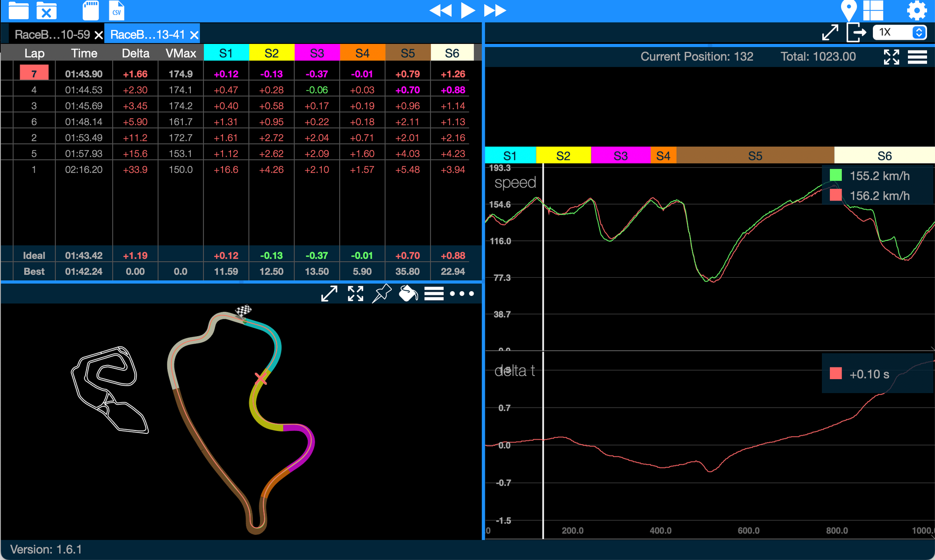Open the three-dots map options menu

click(x=462, y=294)
